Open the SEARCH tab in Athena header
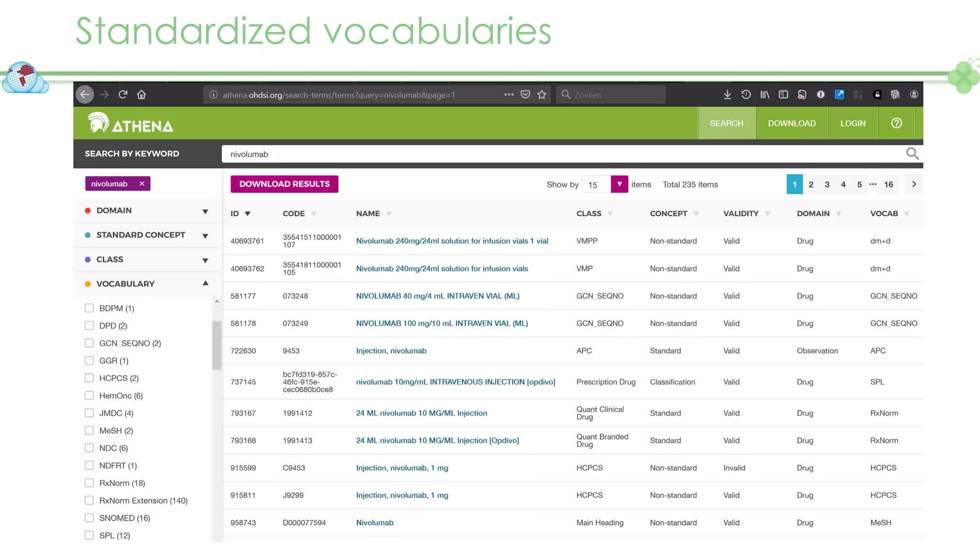The height and width of the screenshot is (551, 980). (x=726, y=123)
